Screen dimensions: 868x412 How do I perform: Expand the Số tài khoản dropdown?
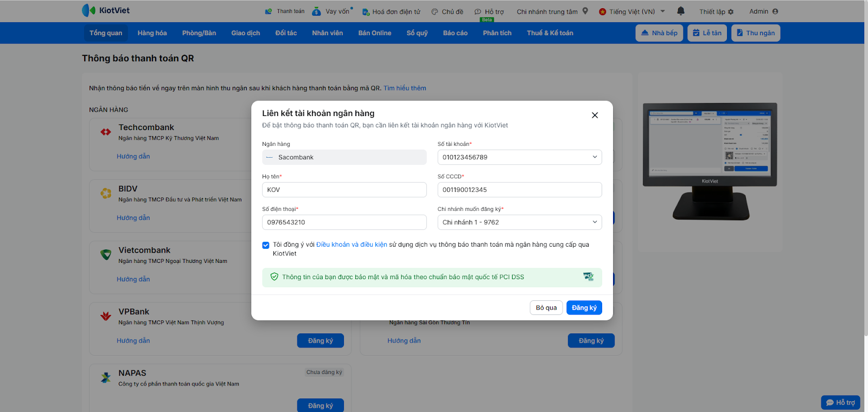(x=520, y=157)
